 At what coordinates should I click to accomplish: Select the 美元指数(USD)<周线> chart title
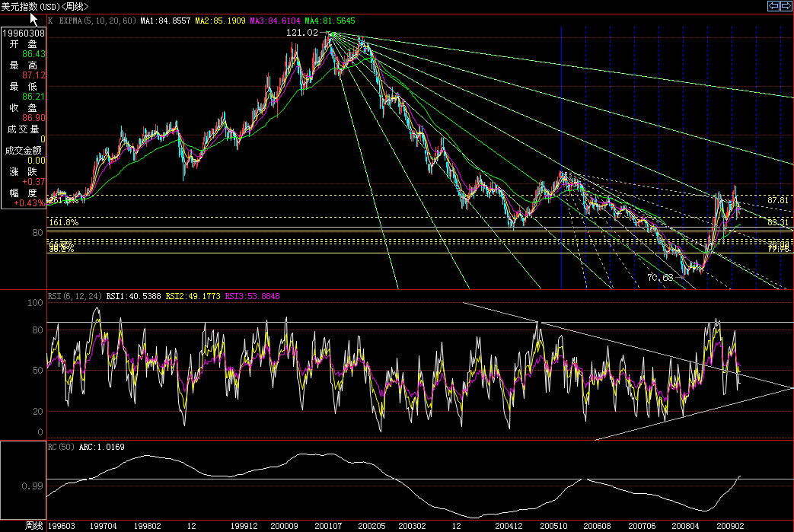[45, 7]
